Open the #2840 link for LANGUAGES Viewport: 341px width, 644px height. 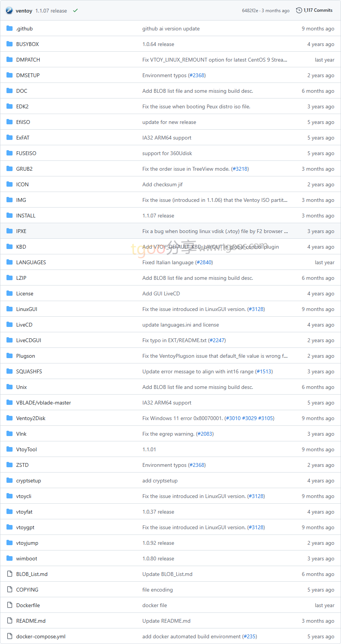(204, 262)
